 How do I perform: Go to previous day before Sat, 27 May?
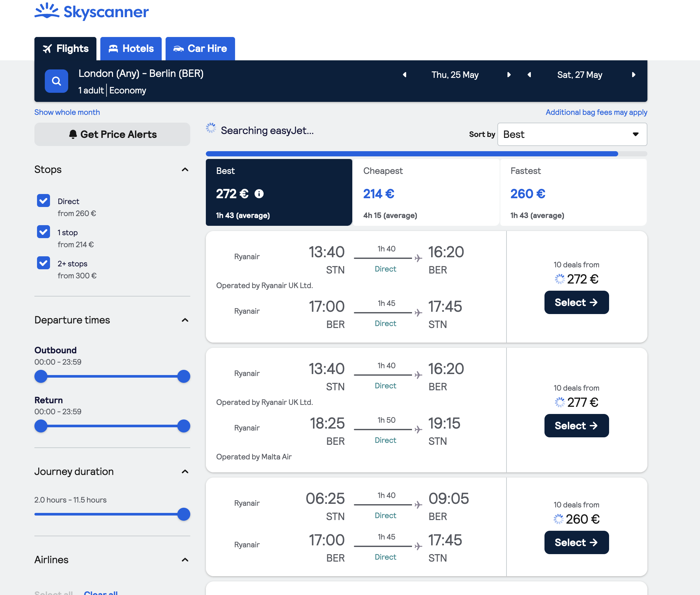click(x=529, y=75)
